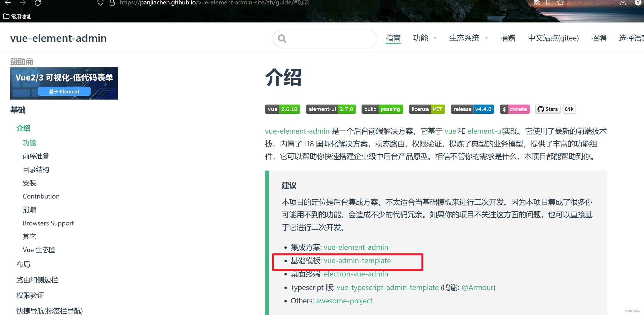The height and width of the screenshot is (315, 644).
Task: Jump to 功能 section in sidebar
Action: click(x=29, y=143)
